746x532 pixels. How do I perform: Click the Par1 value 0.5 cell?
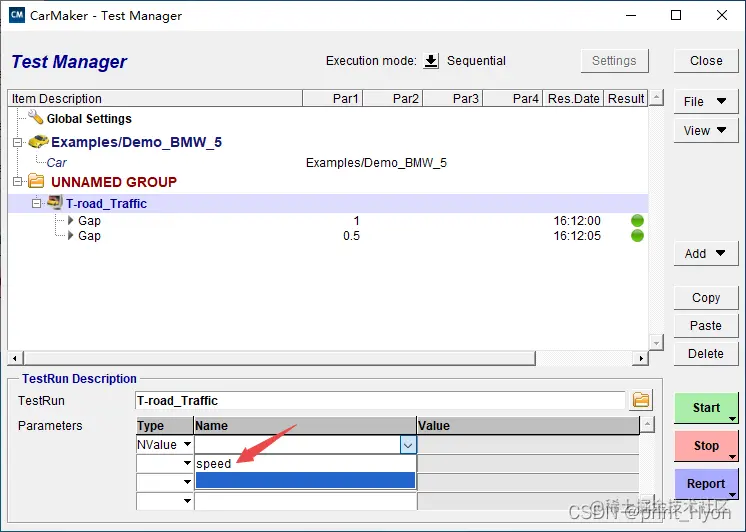pos(351,236)
